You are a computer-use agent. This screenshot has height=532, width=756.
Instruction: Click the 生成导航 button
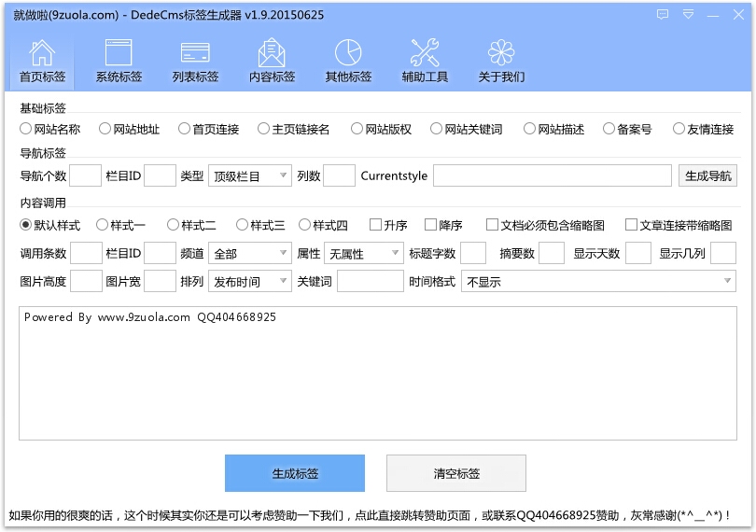click(707, 175)
